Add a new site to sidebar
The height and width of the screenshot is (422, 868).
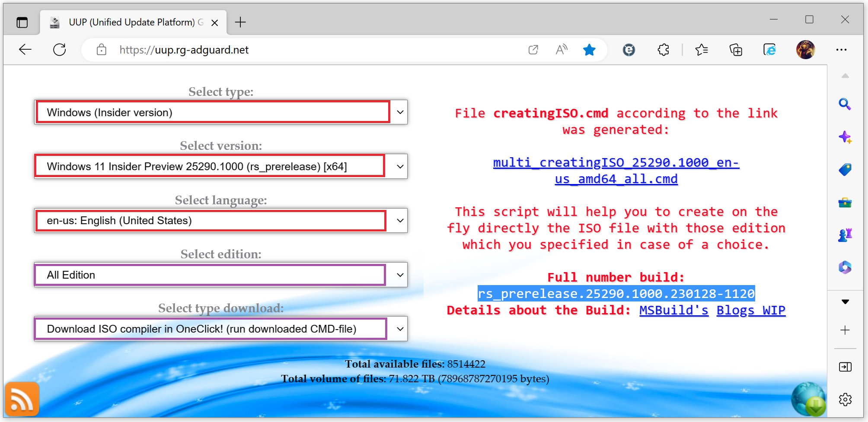click(x=845, y=330)
